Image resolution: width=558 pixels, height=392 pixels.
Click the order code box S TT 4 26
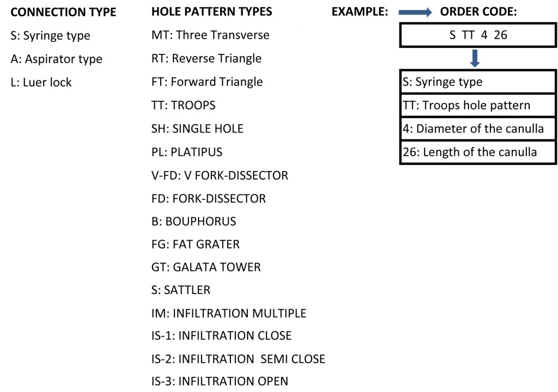477,36
